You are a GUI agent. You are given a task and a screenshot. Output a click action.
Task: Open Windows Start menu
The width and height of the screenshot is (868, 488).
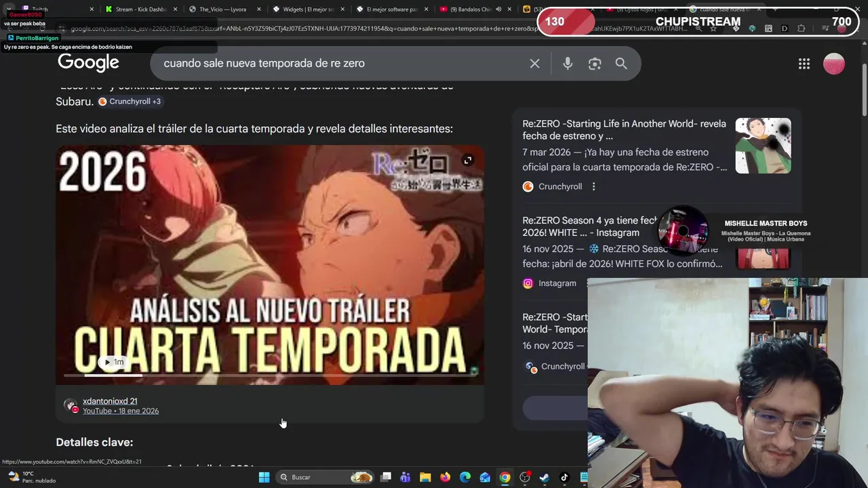[264, 477]
